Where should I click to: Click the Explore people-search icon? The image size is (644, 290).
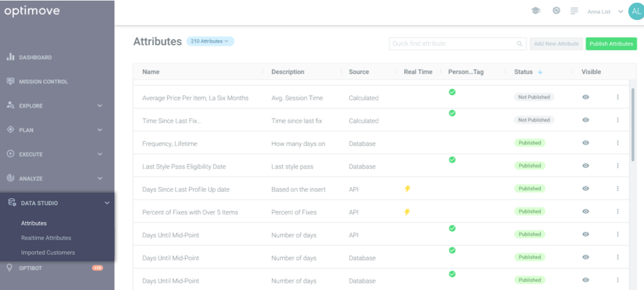point(11,105)
